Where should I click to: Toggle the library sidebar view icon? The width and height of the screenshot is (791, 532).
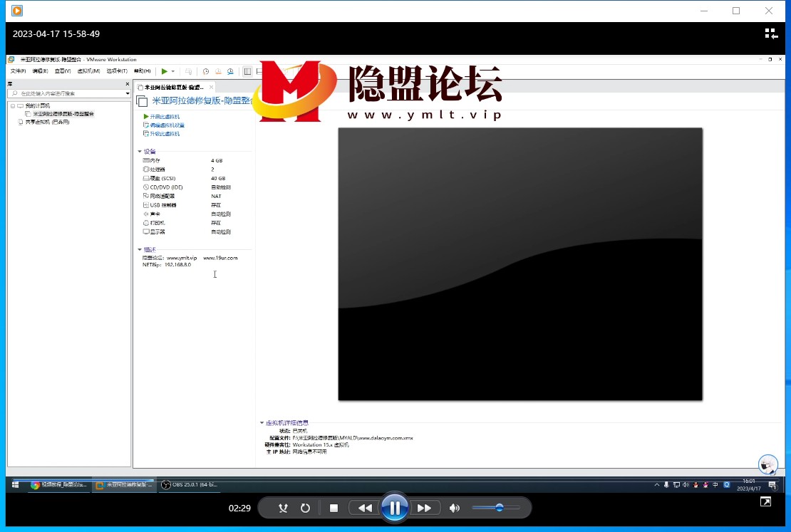(247, 72)
